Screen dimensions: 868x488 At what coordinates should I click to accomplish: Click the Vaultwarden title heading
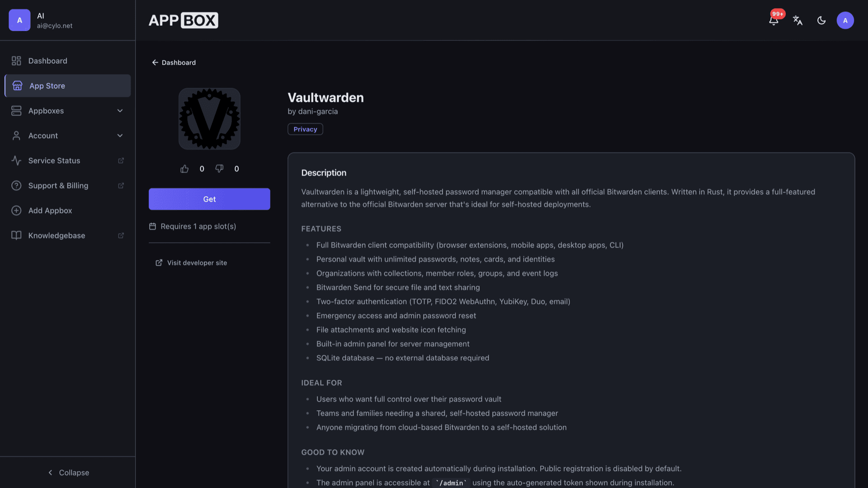(325, 97)
